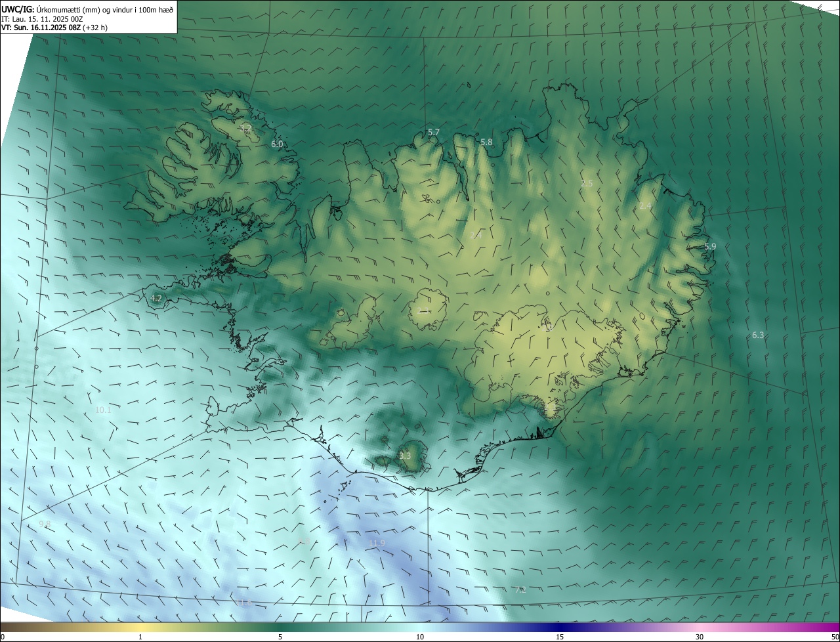Viewport: 840px width, 642px height.
Task: Select the 1 tick on the color legend
Action: pos(140,636)
